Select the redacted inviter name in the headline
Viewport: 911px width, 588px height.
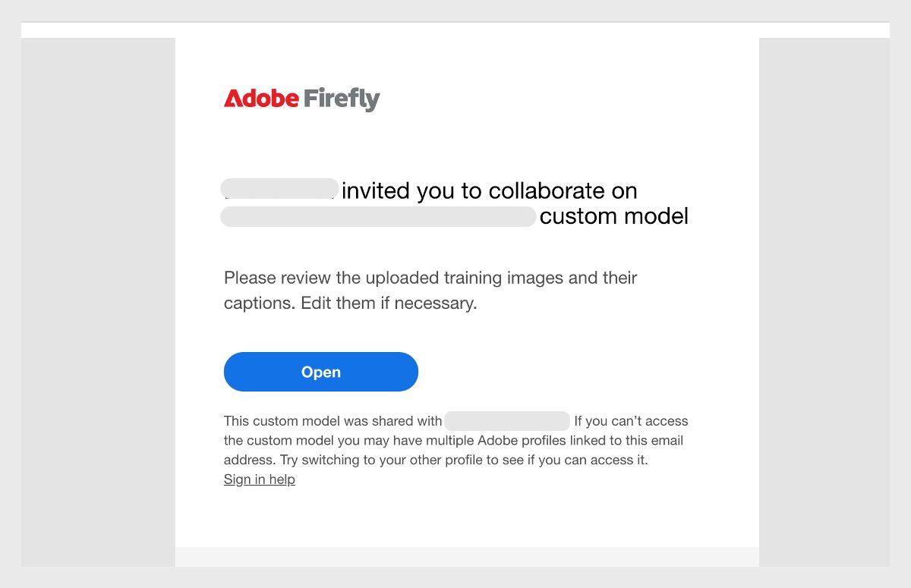tap(279, 189)
